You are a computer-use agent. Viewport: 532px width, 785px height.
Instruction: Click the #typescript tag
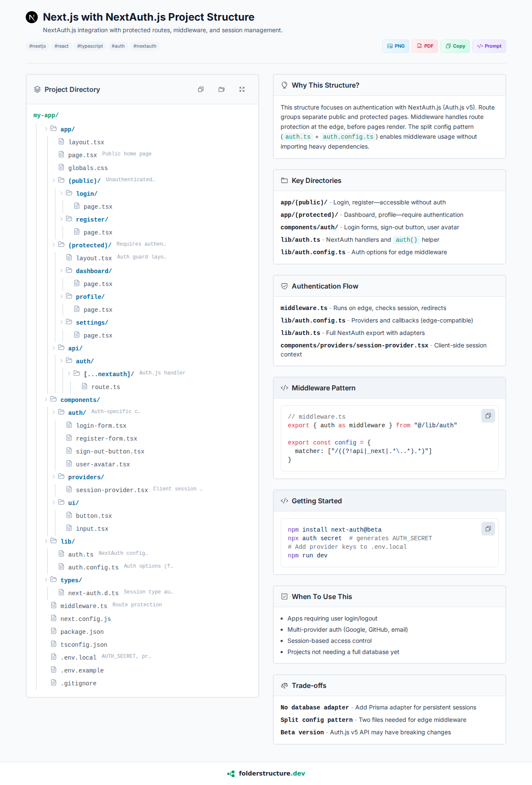90,46
